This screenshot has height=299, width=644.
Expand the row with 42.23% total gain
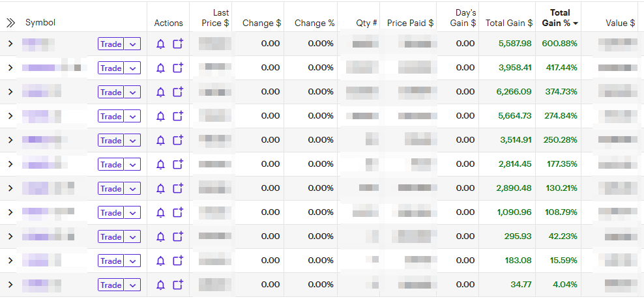click(10, 237)
